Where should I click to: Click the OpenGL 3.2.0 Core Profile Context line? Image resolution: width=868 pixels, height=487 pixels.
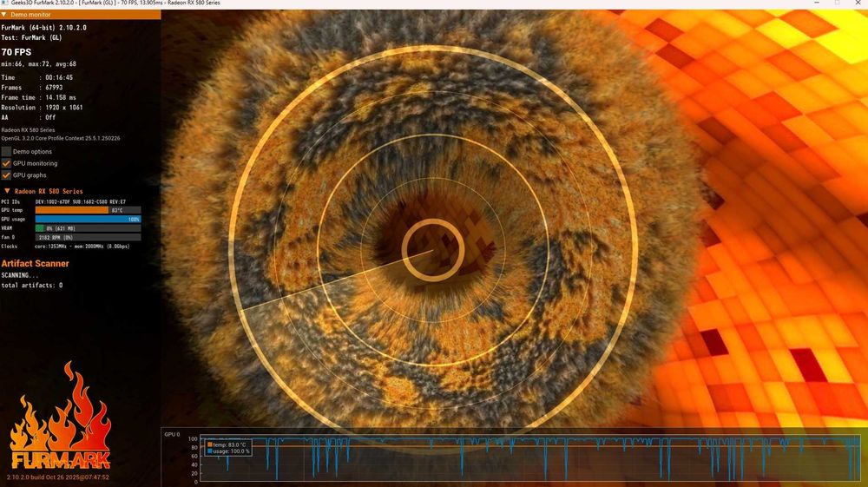click(61, 138)
